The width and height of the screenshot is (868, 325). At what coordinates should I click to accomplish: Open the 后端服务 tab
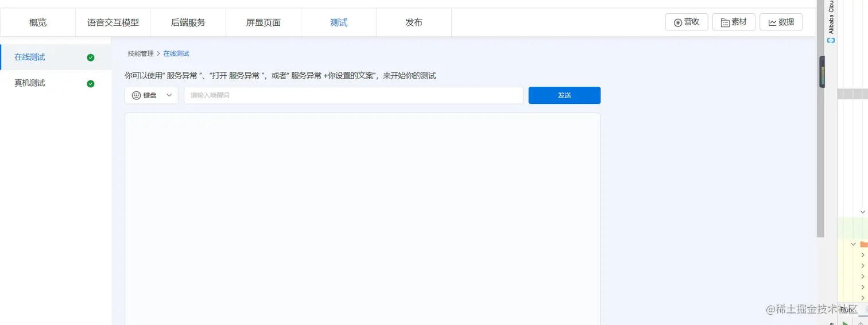click(x=188, y=22)
